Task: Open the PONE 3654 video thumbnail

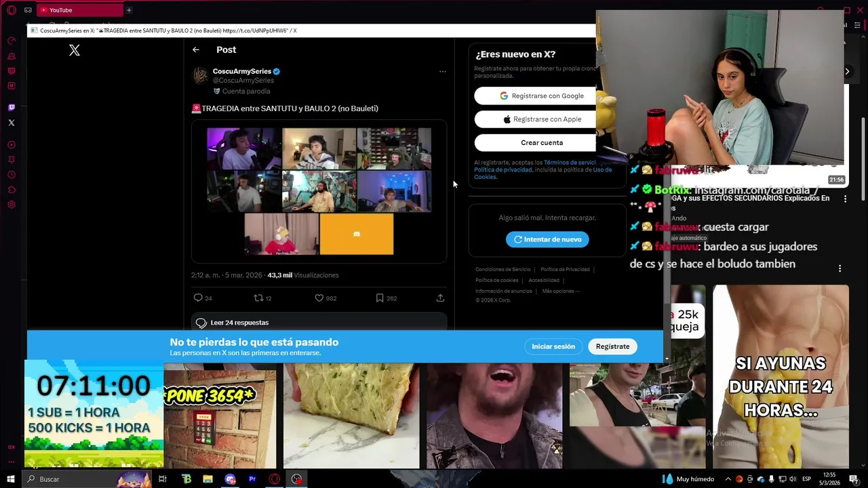Action: (220, 419)
